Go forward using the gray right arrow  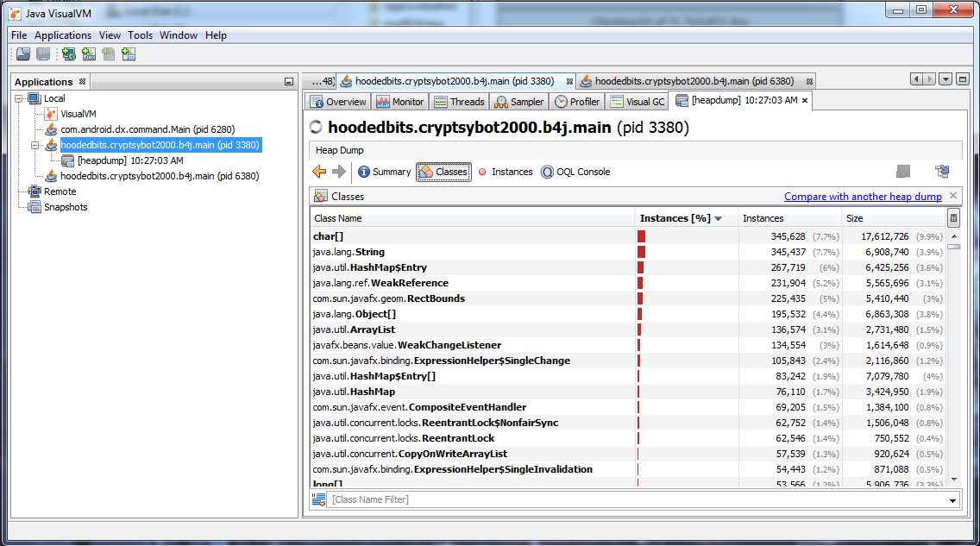(x=339, y=172)
